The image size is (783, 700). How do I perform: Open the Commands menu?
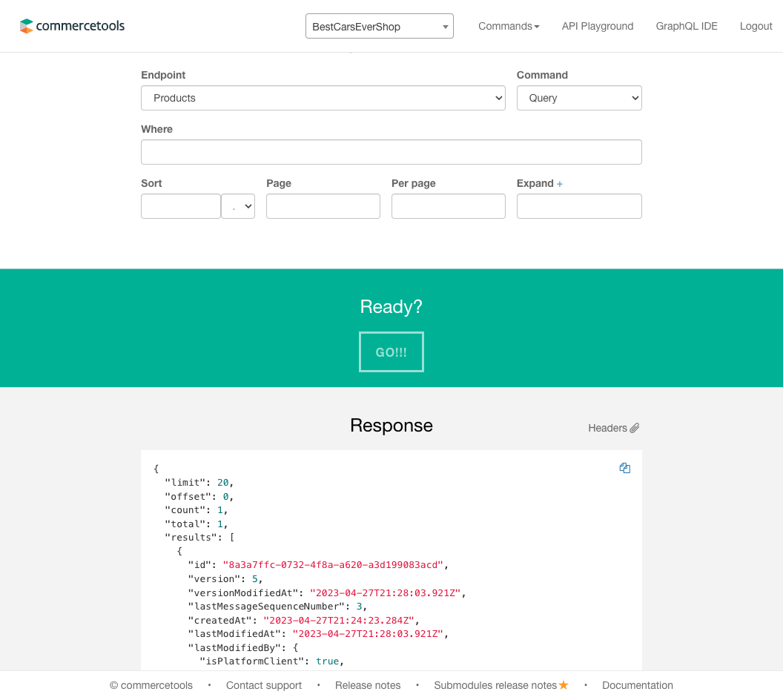coord(509,26)
